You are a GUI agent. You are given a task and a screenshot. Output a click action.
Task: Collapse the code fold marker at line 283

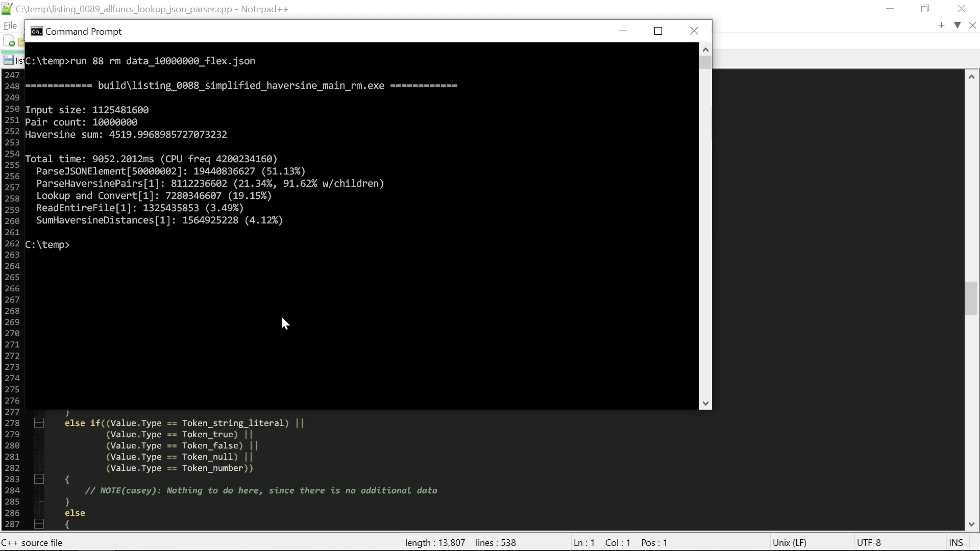click(x=39, y=479)
